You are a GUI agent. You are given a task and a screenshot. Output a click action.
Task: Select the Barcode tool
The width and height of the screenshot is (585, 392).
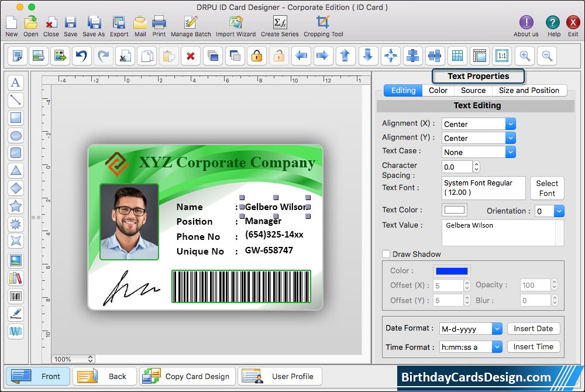click(x=16, y=296)
